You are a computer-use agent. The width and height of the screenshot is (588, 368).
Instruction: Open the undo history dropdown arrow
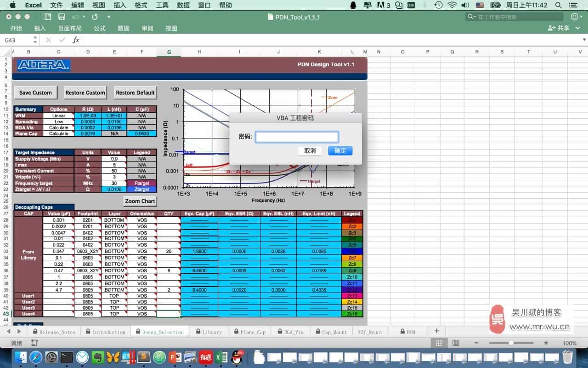(x=83, y=17)
